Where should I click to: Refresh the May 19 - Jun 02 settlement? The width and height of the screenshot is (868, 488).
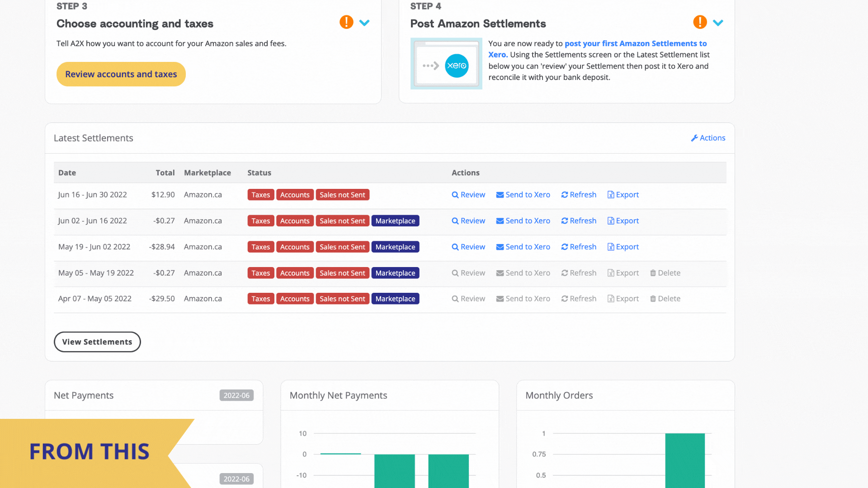click(579, 247)
